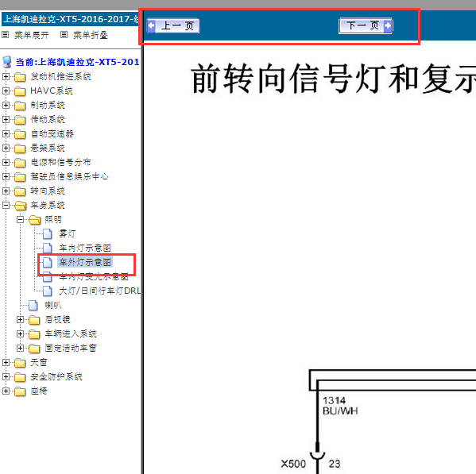
Task: Click the 1314 BU/WH wire label
Action: coord(340,406)
